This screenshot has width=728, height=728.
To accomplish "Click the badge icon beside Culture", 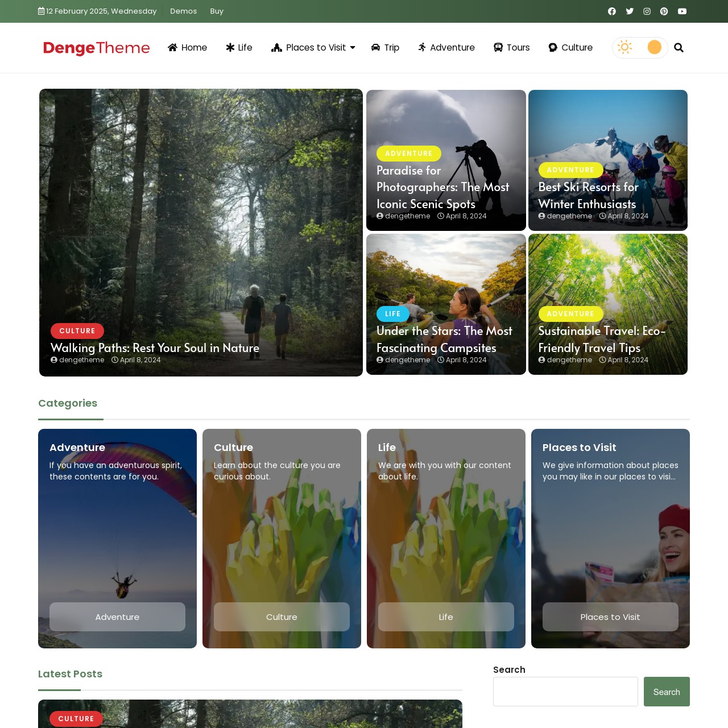I will pyautogui.click(x=553, y=48).
